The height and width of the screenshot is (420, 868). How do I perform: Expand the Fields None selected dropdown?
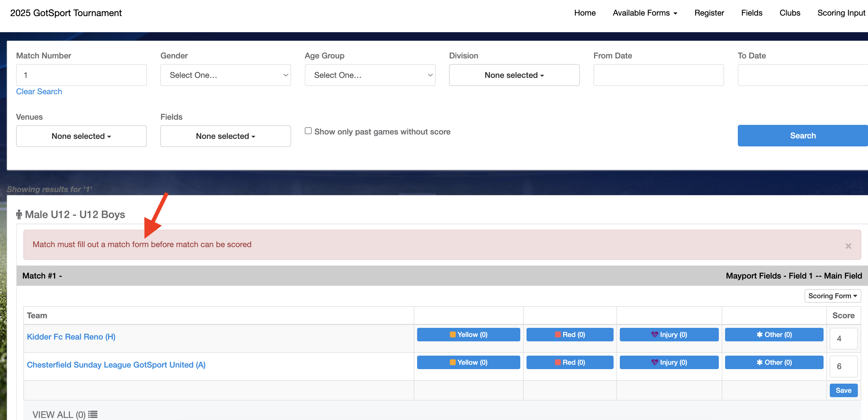pos(225,136)
